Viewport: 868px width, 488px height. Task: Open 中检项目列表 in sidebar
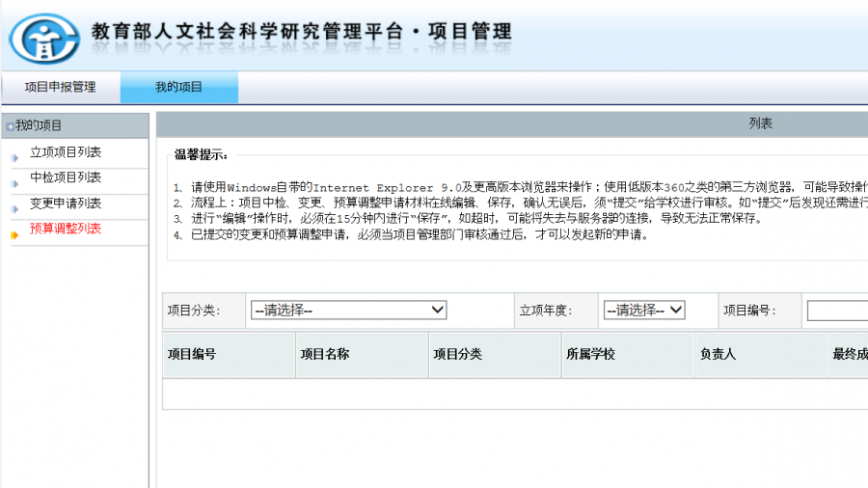coord(66,177)
